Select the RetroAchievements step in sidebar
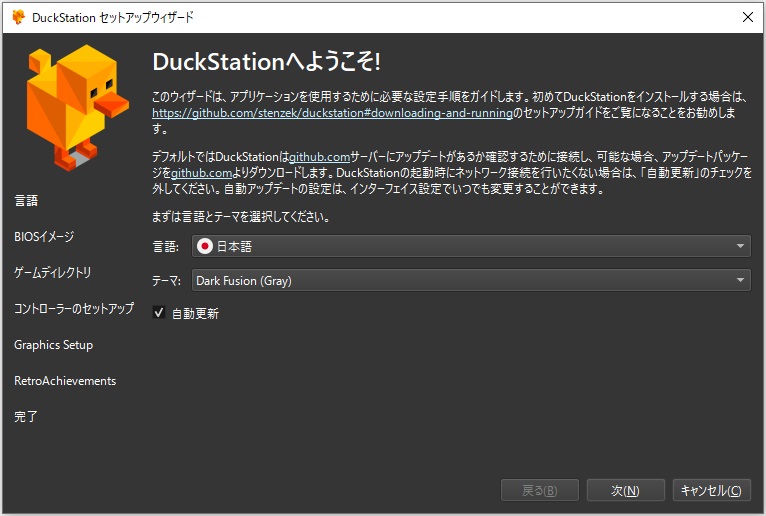766x516 pixels. pyautogui.click(x=65, y=381)
